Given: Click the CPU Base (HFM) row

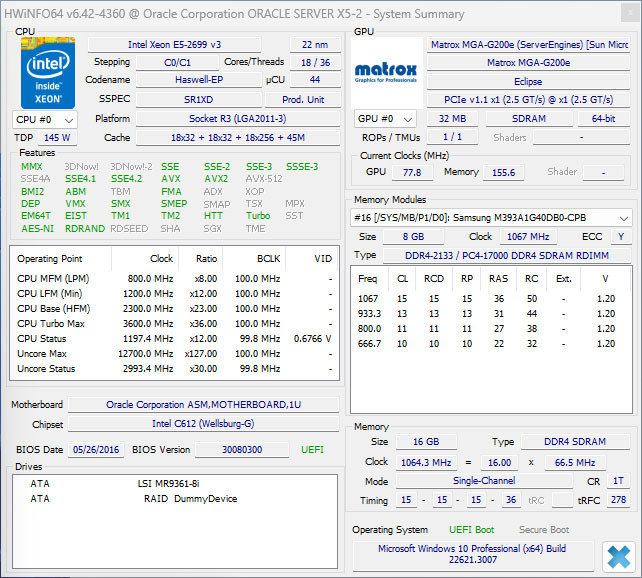Looking at the screenshot, I should pos(174,309).
